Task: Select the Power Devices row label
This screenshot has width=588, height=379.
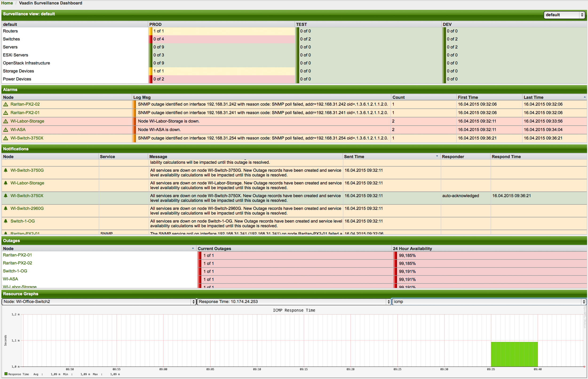Action: (17, 79)
